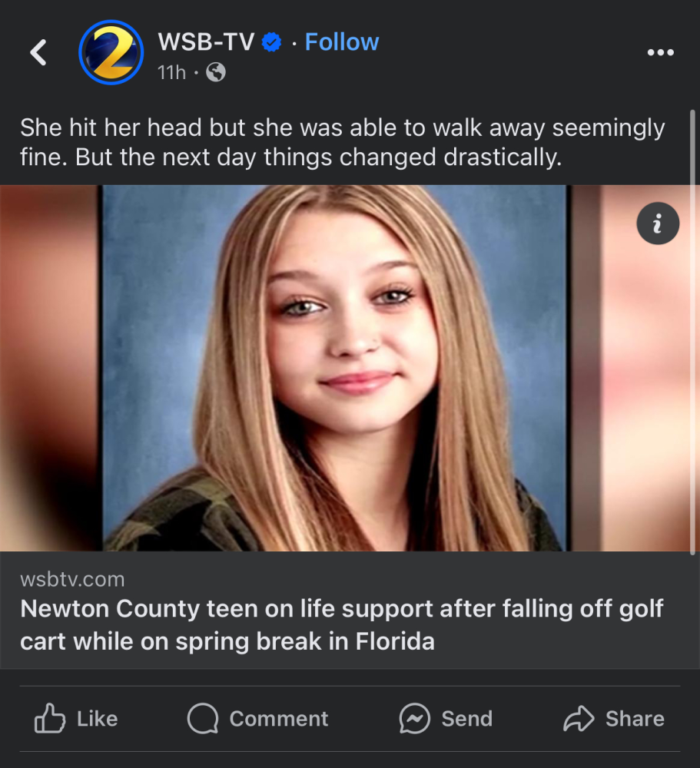This screenshot has width=700, height=768.
Task: Open the Newton County teen headline link
Action: pyautogui.click(x=342, y=624)
